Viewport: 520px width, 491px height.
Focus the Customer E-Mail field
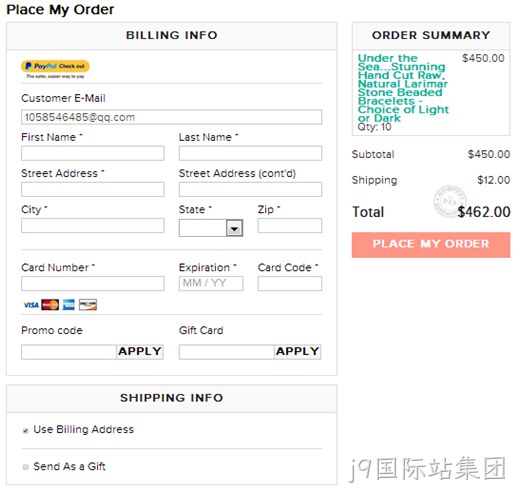click(171, 117)
